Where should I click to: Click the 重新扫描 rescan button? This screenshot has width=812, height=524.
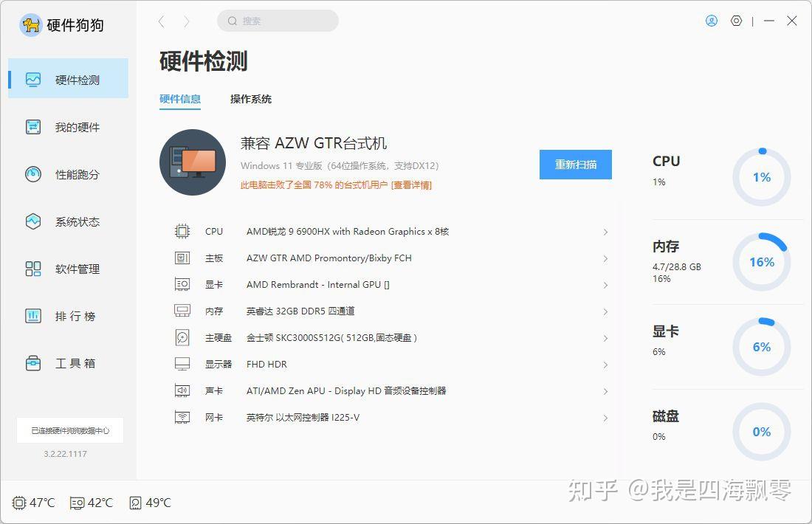(575, 165)
